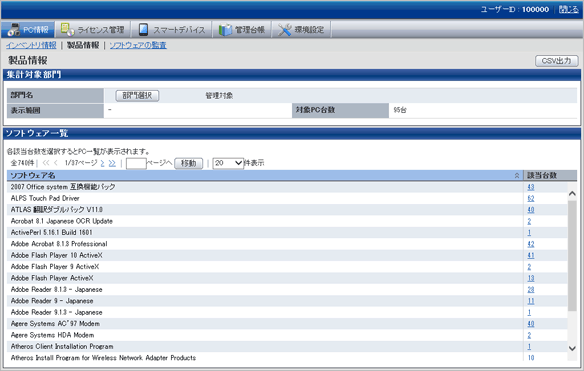Open count link for Adobe Reader 9.1.3 - Japanese
This screenshot has height=371, width=584.
[x=529, y=313]
